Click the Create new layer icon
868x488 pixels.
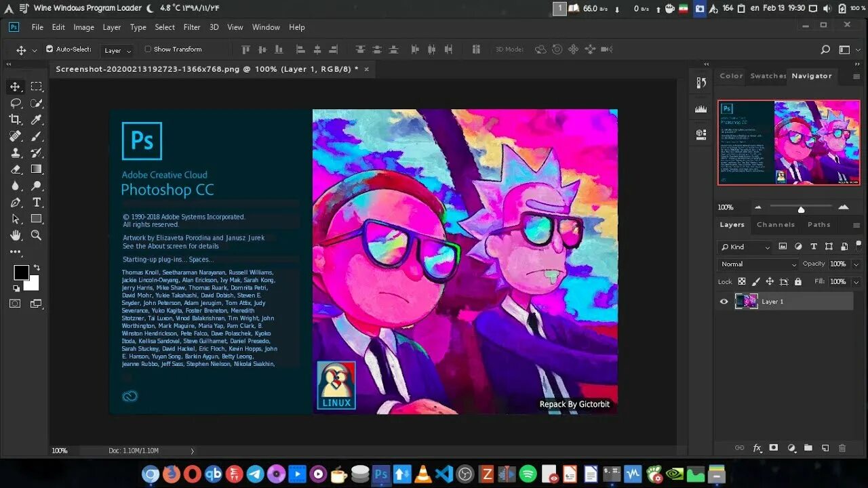pos(825,448)
